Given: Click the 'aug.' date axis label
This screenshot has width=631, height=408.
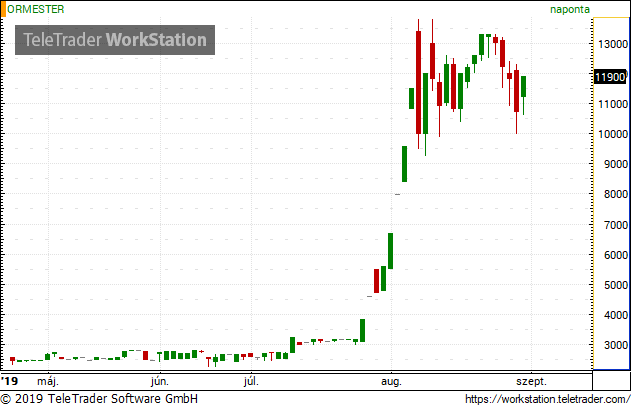Looking at the screenshot, I should click(x=391, y=381).
